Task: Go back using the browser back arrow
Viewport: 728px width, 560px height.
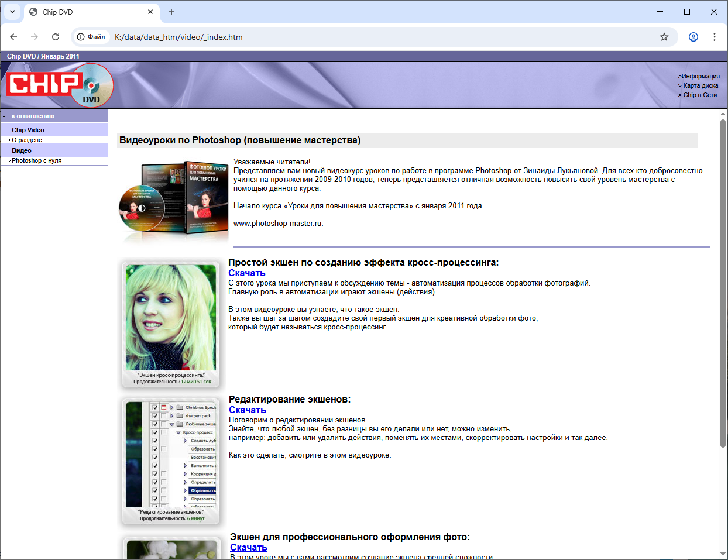Action: point(13,37)
